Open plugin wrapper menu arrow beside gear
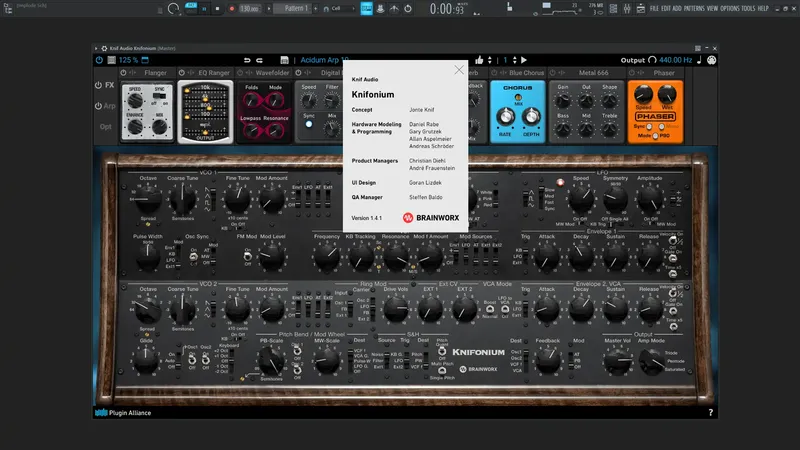The width and height of the screenshot is (800, 450). click(95, 48)
